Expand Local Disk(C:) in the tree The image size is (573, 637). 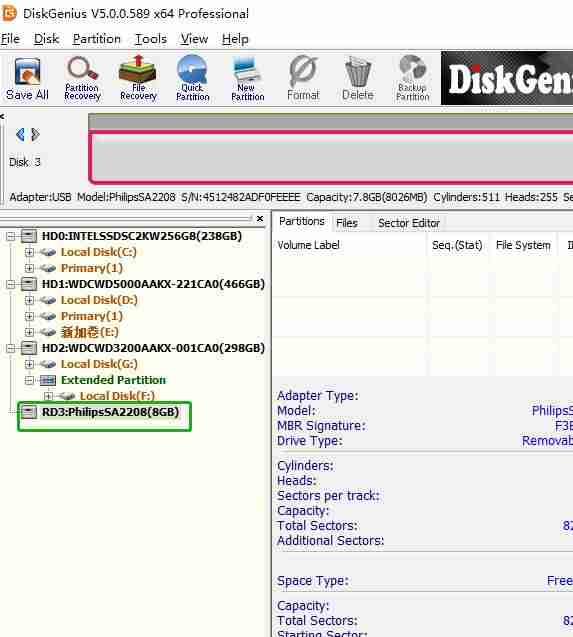pos(29,252)
